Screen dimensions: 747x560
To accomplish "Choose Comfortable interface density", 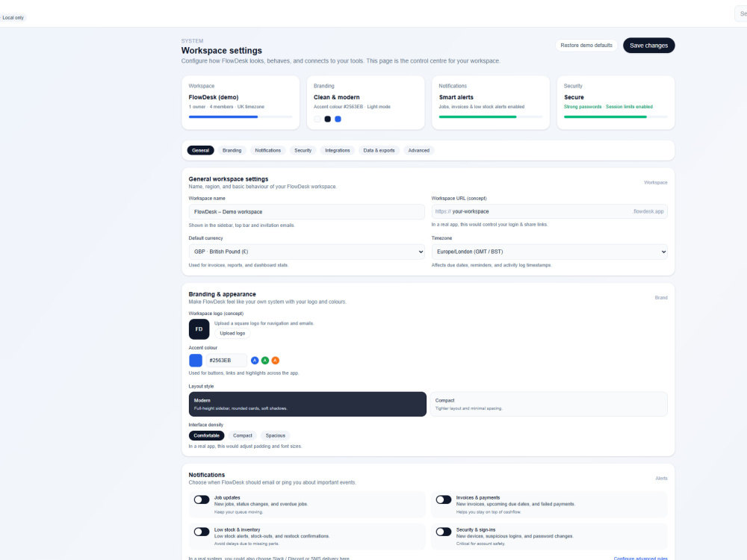I will 206,436.
